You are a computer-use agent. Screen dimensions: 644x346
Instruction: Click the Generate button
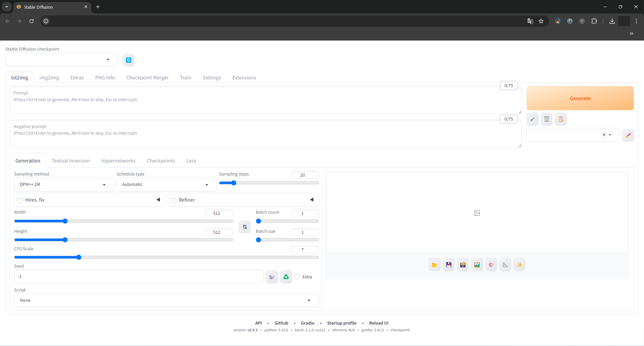pos(580,98)
